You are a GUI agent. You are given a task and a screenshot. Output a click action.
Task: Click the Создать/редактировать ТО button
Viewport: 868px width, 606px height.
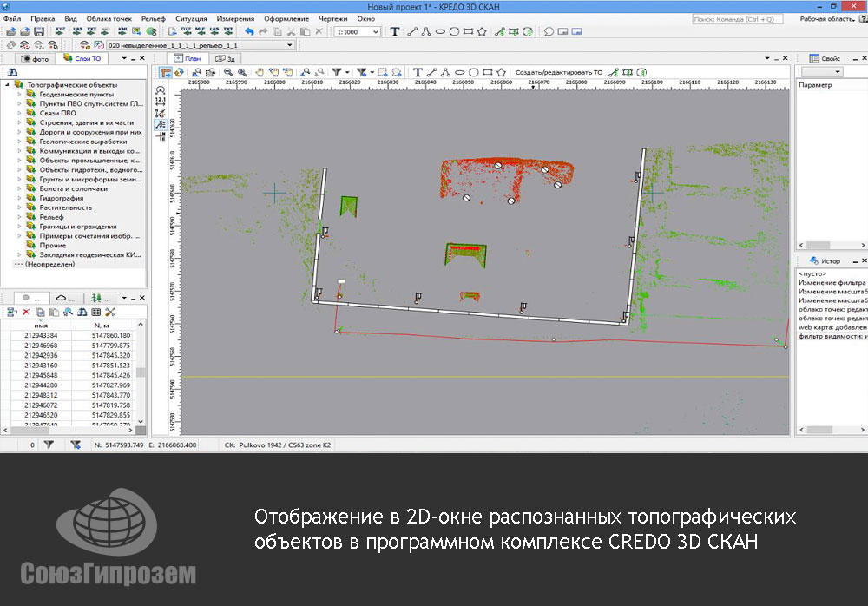558,73
